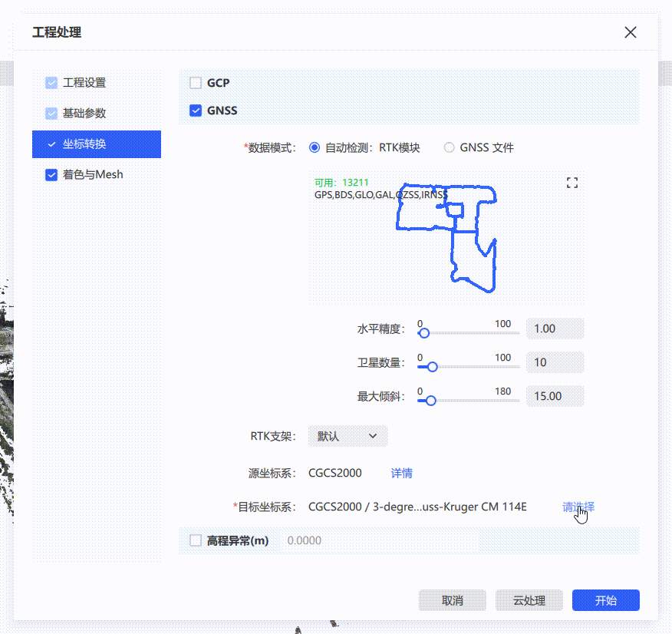Image resolution: width=672 pixels, height=634 pixels.
Task: Click the 水平精度 value field 1.00
Action: tap(555, 329)
